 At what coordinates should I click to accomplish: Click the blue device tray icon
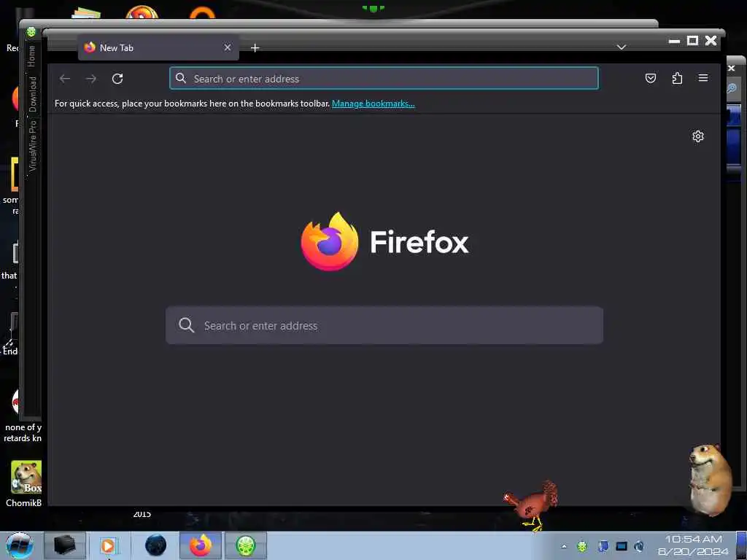click(603, 546)
